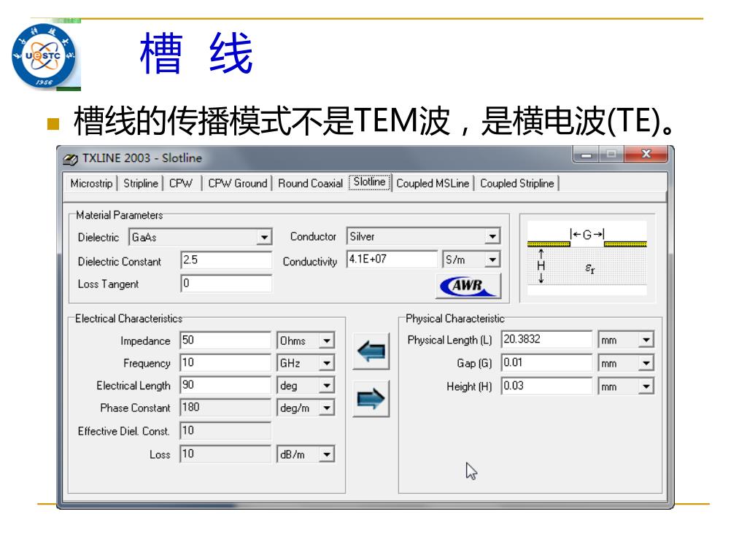The height and width of the screenshot is (560, 747).
Task: Click the slotline cross-section diagram
Action: pos(587,257)
